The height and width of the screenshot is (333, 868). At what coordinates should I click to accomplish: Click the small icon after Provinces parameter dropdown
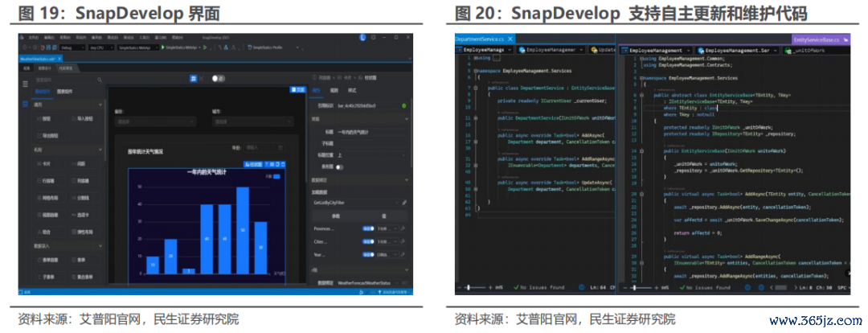pos(403,228)
